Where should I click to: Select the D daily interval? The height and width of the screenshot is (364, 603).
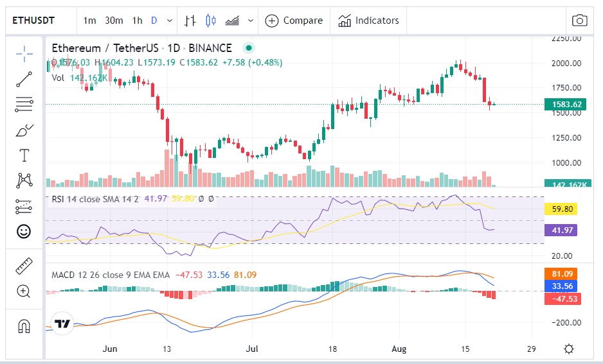click(x=154, y=21)
